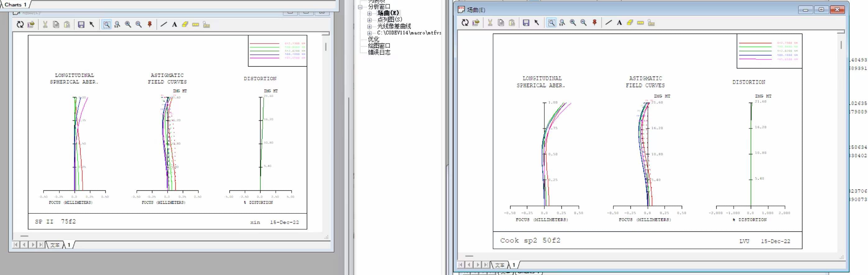Expand the 光线像差曲线 tree node
The width and height of the screenshot is (868, 275).
coord(370,26)
